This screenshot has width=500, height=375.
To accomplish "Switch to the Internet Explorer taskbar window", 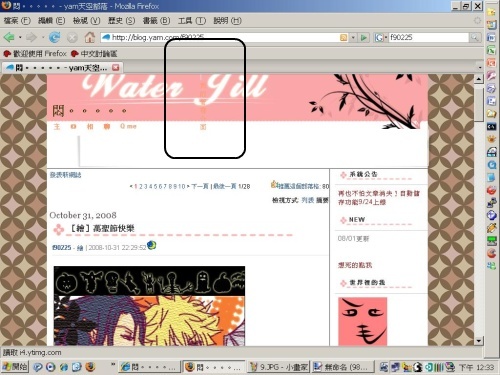I will [x=149, y=367].
